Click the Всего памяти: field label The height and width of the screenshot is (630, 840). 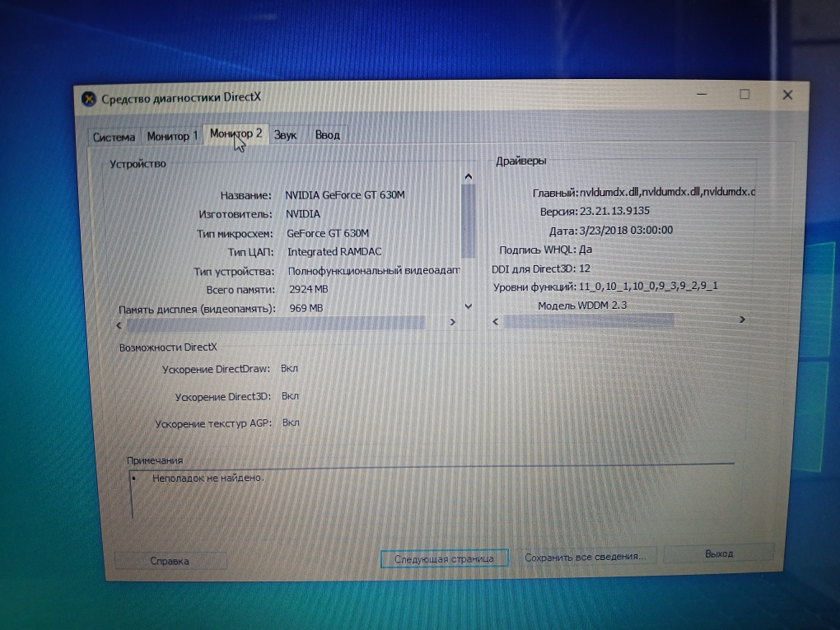point(240,290)
